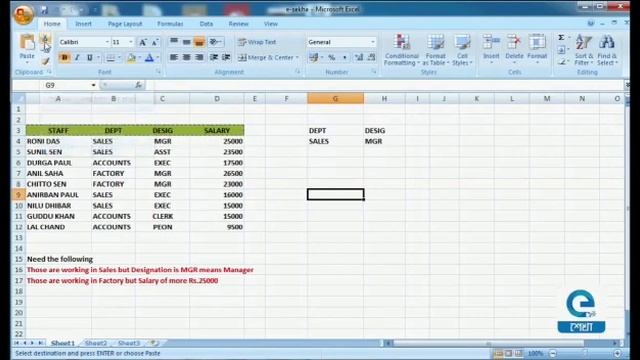Click Increase Indent icon

[226, 58]
